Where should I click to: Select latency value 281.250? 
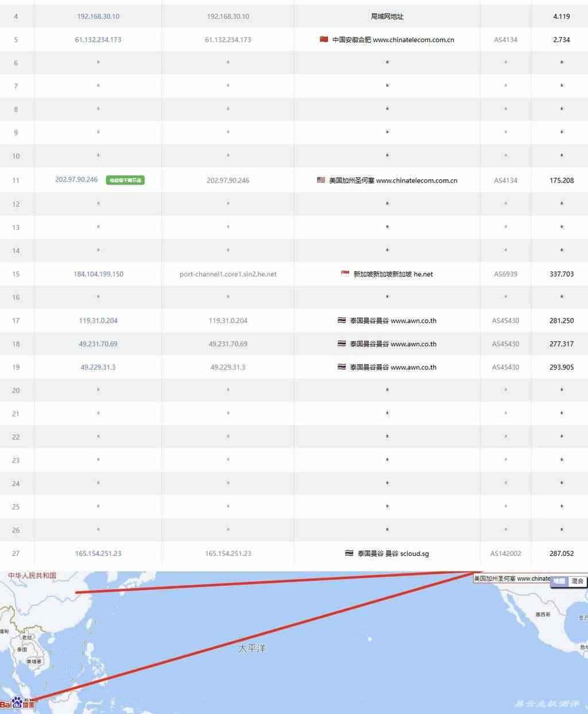pyautogui.click(x=562, y=321)
